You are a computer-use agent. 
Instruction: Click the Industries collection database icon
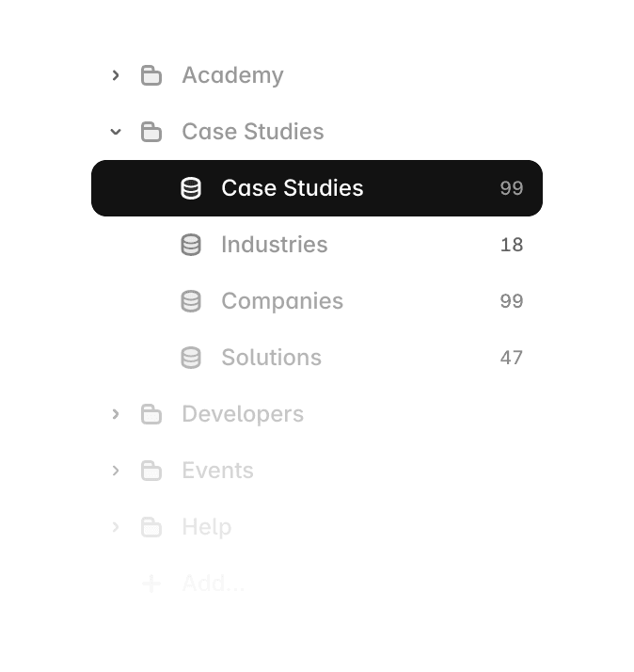[191, 245]
